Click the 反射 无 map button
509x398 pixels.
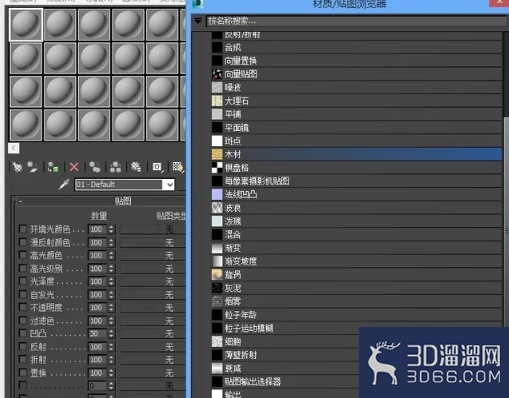[x=153, y=347]
